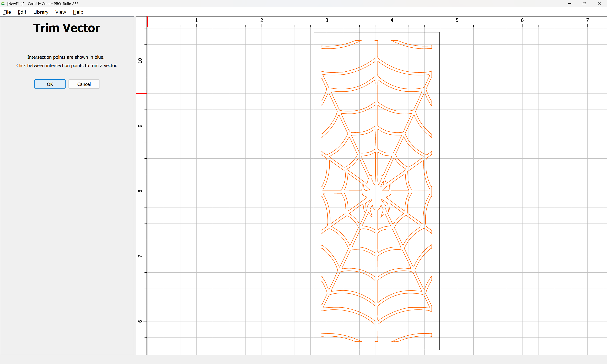This screenshot has height=364, width=607.
Task: Open the File menu
Action: pyautogui.click(x=7, y=12)
